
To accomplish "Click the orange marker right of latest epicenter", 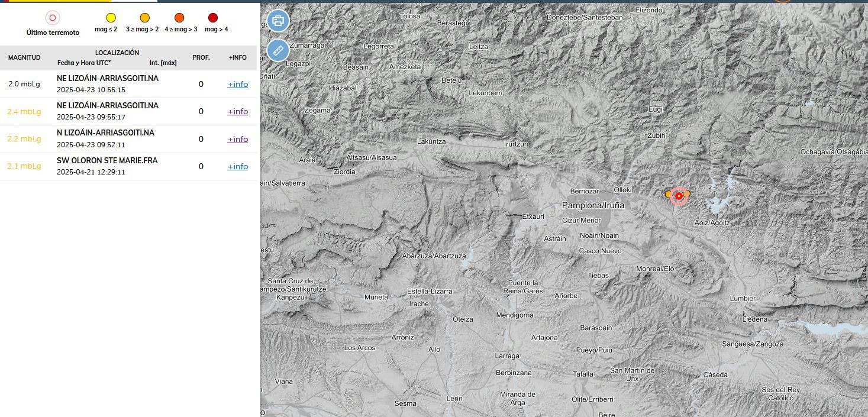I will (x=688, y=194).
